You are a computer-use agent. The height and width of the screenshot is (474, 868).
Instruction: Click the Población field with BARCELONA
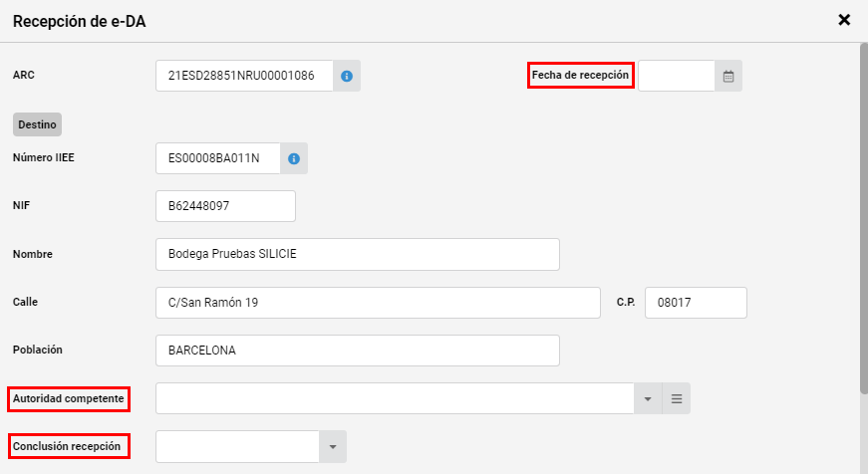(358, 351)
